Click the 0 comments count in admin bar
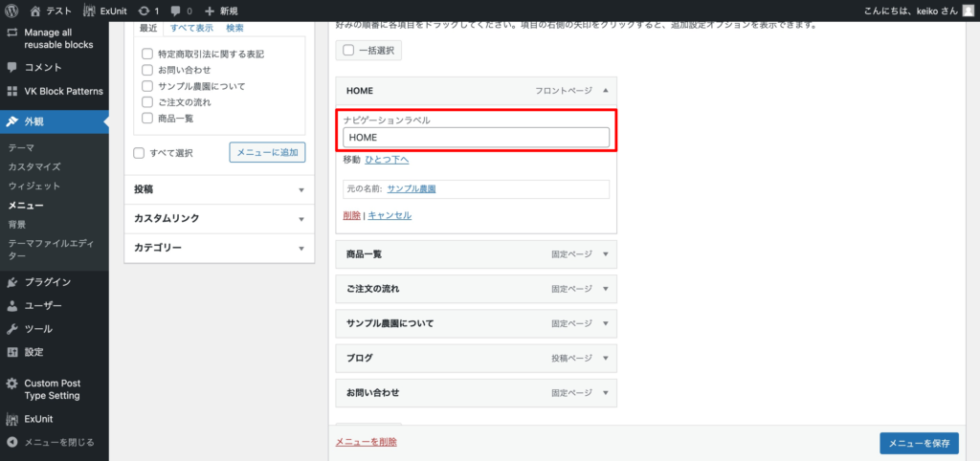Viewport: 980px width, 461px height. pos(189,11)
